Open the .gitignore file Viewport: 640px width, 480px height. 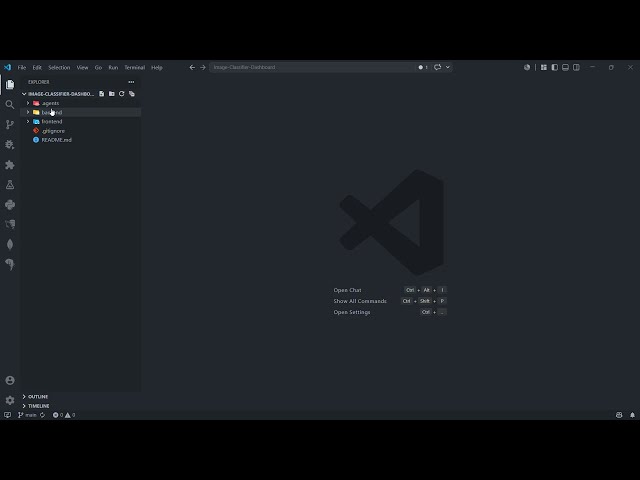[81, 131]
